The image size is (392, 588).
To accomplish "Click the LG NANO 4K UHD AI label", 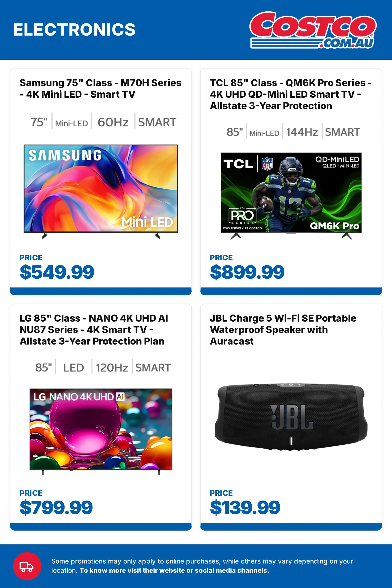I will coord(79,397).
